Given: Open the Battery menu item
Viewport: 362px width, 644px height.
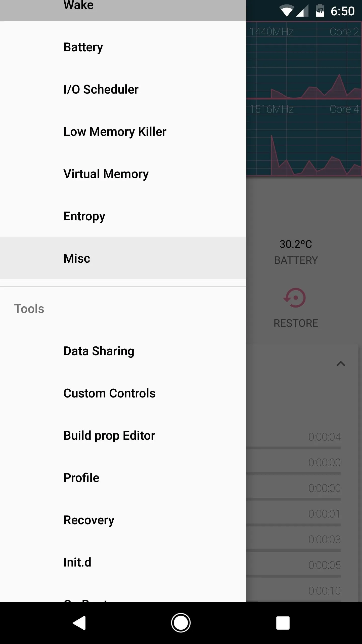Looking at the screenshot, I should (x=83, y=47).
